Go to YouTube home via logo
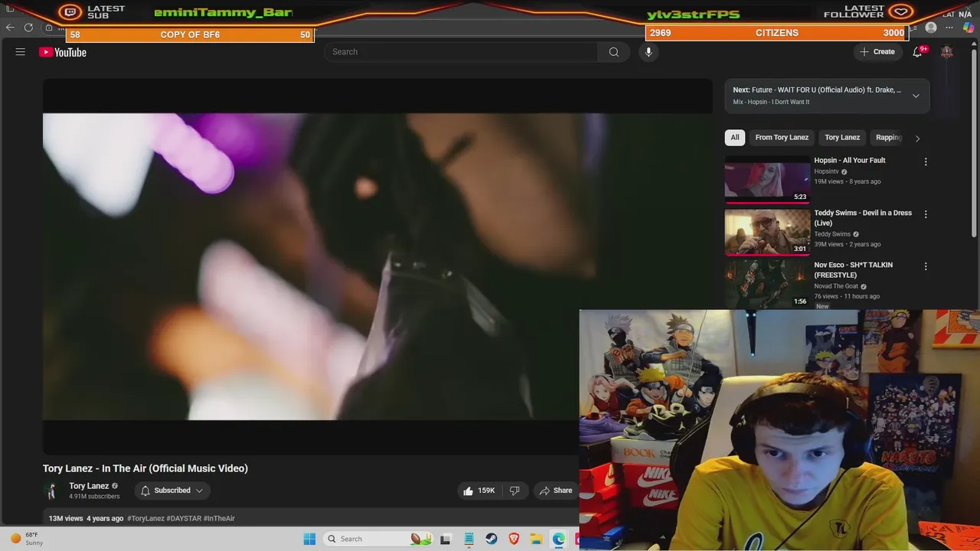The width and height of the screenshot is (980, 551). [x=63, y=52]
